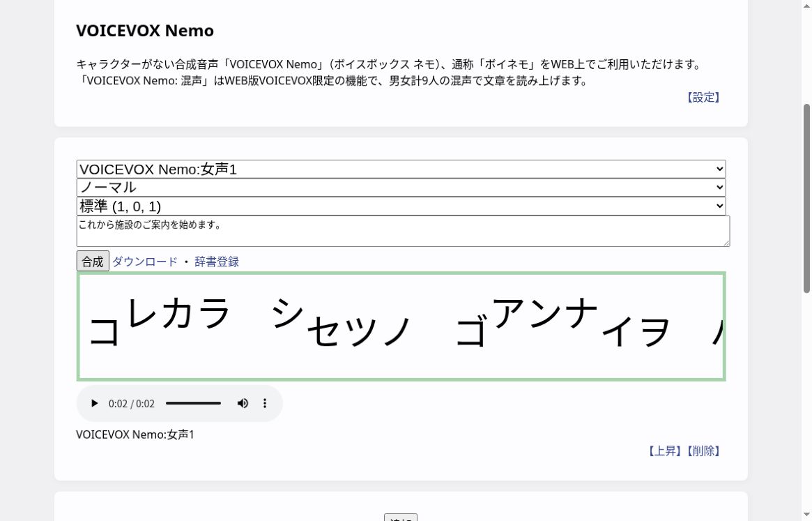The height and width of the screenshot is (521, 812).
Task: Open the ノーマル style dropdown
Action: coord(401,187)
